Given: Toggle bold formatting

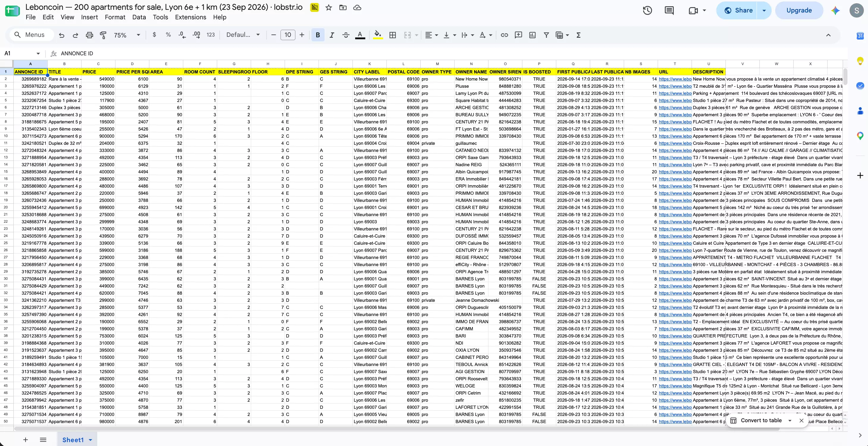Looking at the screenshot, I should pos(318,35).
